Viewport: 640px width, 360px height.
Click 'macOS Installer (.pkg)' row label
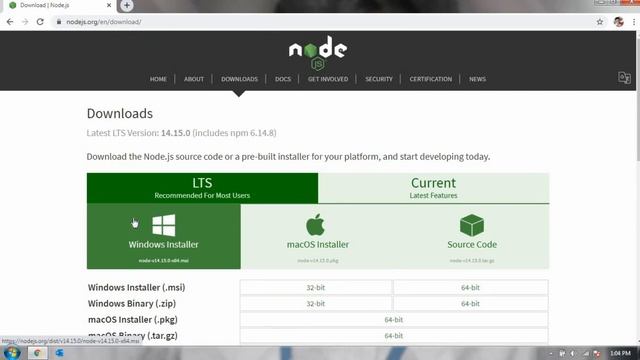coord(133,320)
